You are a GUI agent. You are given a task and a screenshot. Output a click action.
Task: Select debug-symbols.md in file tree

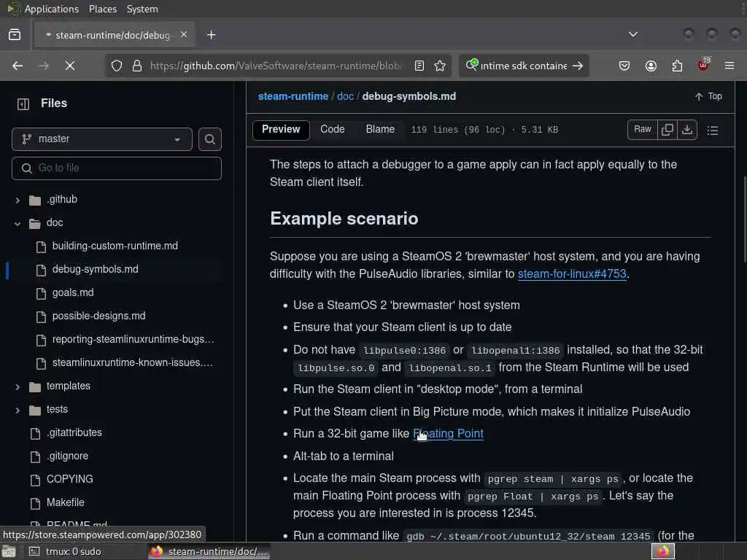[x=96, y=270]
